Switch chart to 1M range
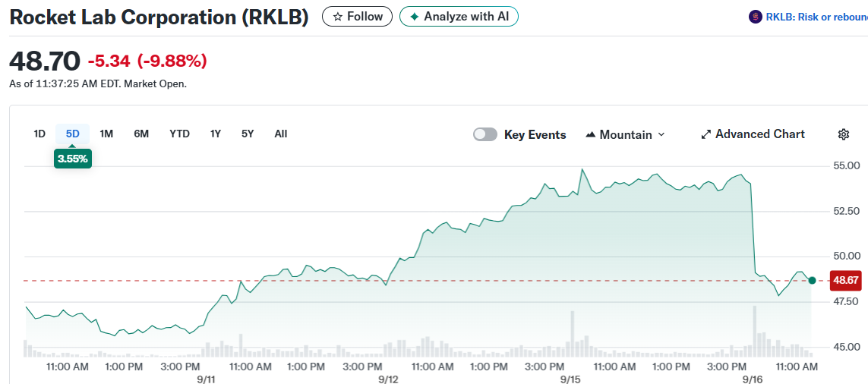 tap(106, 134)
